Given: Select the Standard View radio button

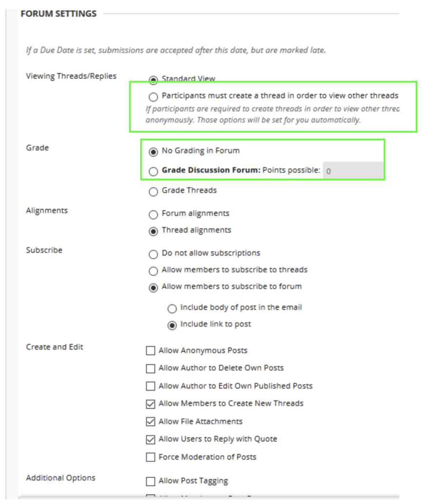Looking at the screenshot, I should pos(153,79).
